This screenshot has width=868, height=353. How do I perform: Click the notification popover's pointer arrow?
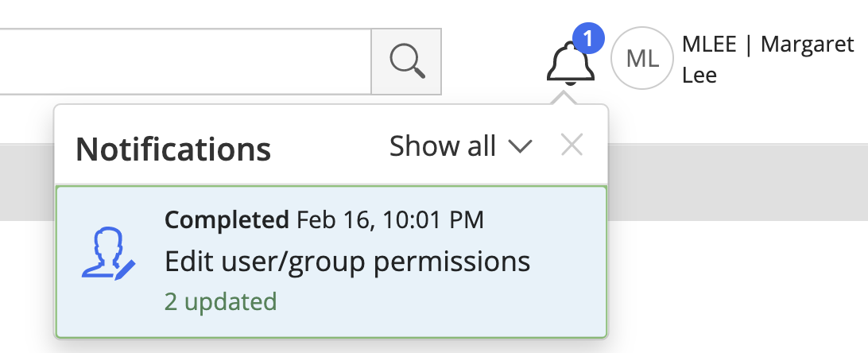pyautogui.click(x=563, y=99)
